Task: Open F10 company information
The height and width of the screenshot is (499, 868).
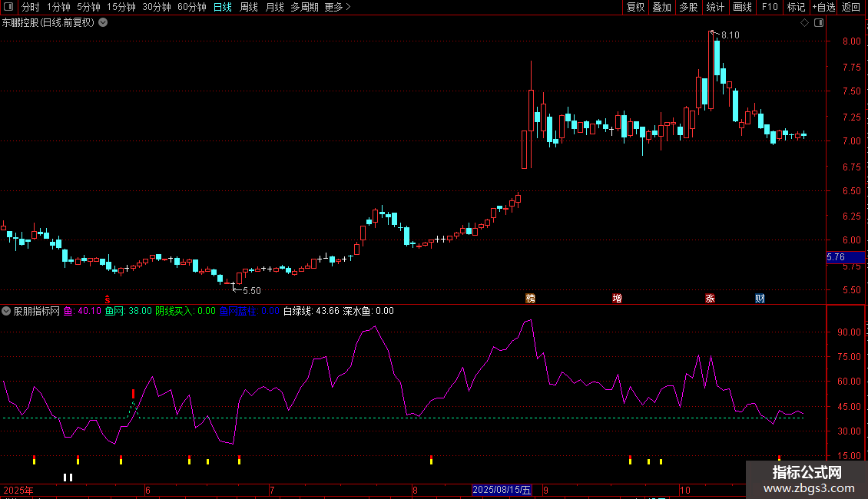Action: (x=770, y=7)
